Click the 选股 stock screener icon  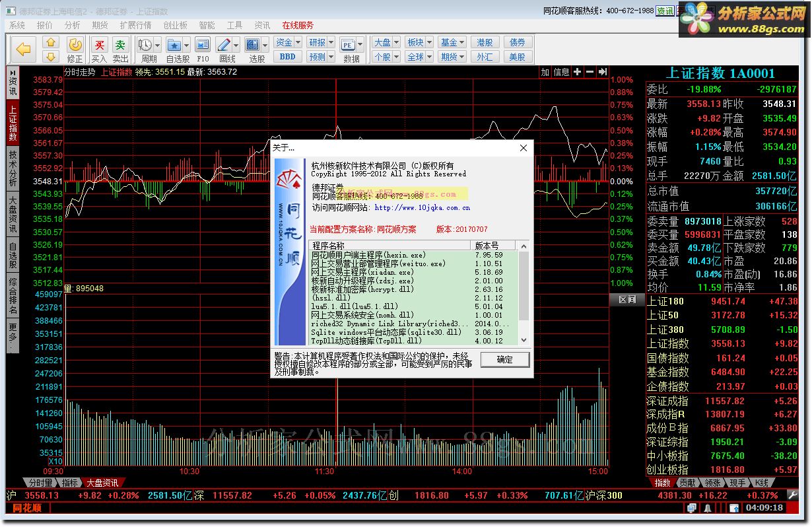pos(253,45)
